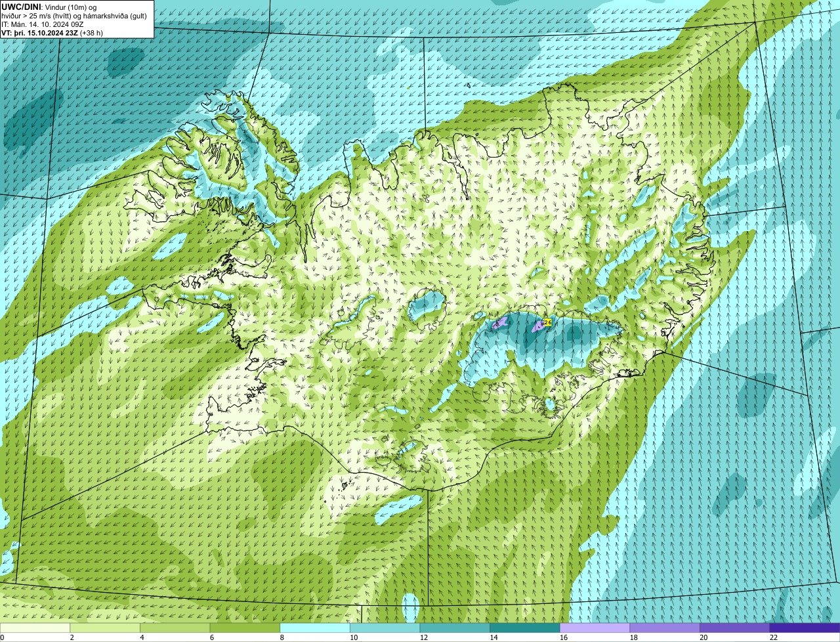
Task: Click the legend value label 18
Action: coord(633,637)
